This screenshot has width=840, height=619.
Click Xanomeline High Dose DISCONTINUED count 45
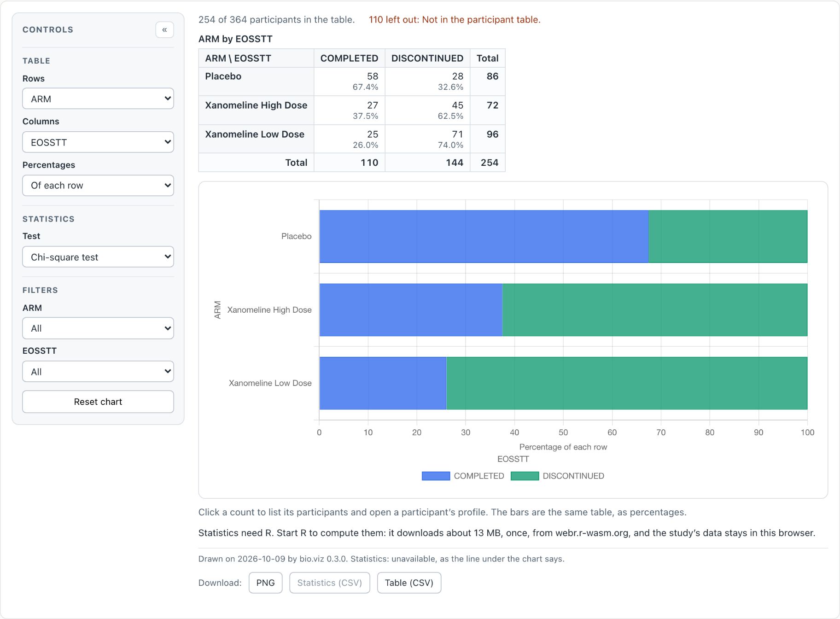coord(457,105)
